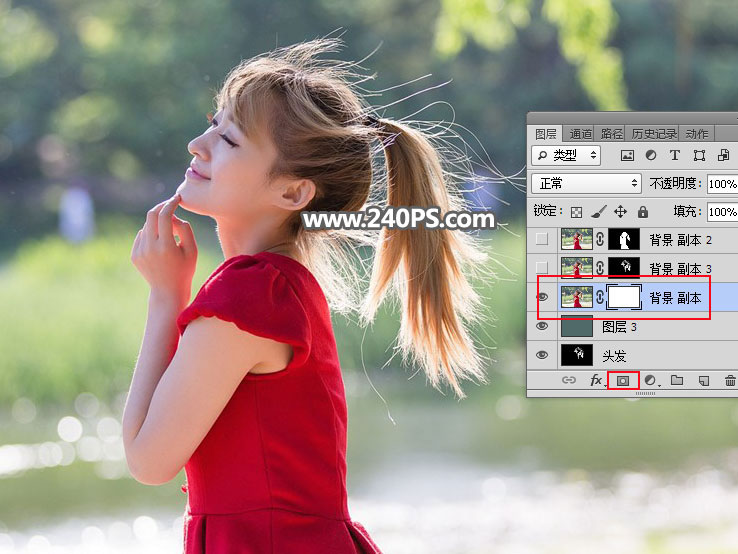738x554 pixels.
Task: Hide the 头发 layer
Action: 542,355
